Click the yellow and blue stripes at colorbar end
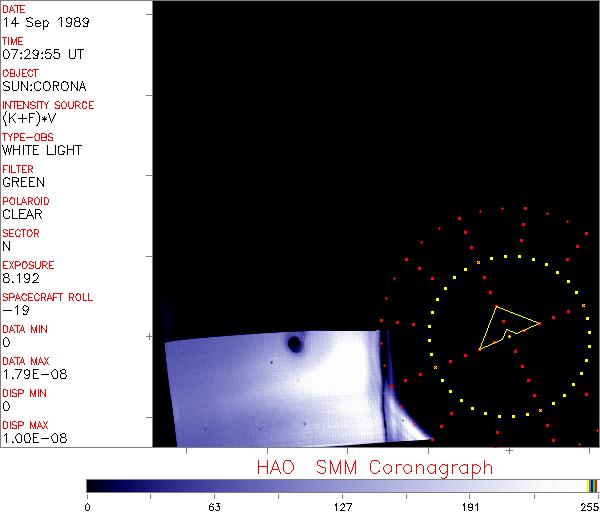This screenshot has width=600, height=512. (593, 485)
